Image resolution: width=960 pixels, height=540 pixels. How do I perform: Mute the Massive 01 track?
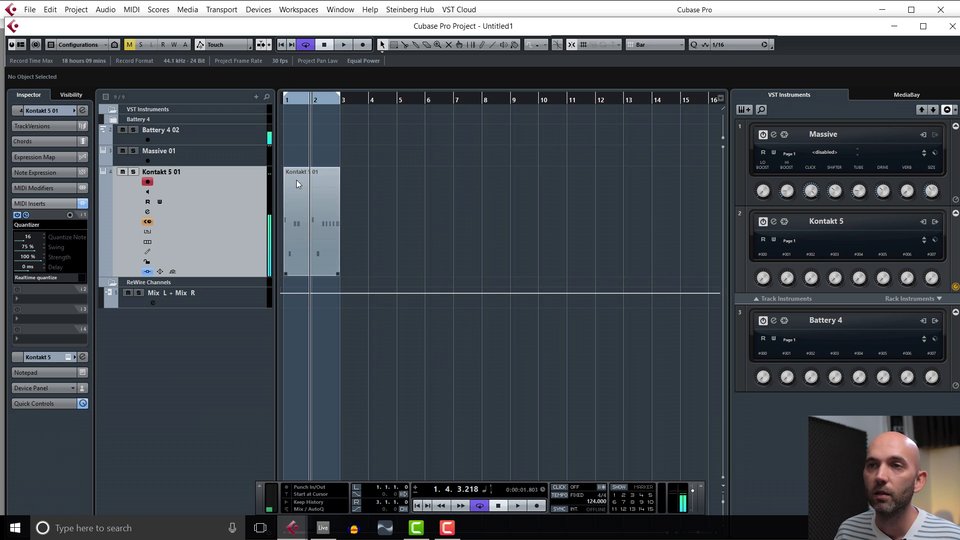tap(122, 151)
